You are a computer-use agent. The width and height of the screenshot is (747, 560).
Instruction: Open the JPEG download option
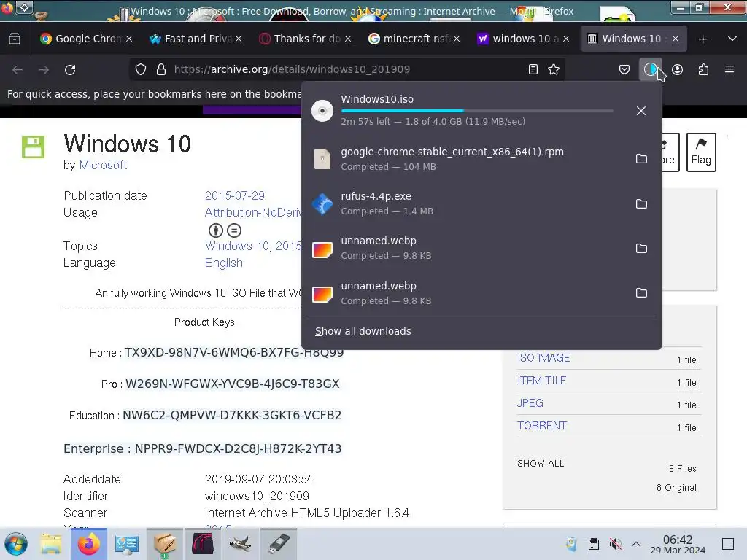(530, 403)
